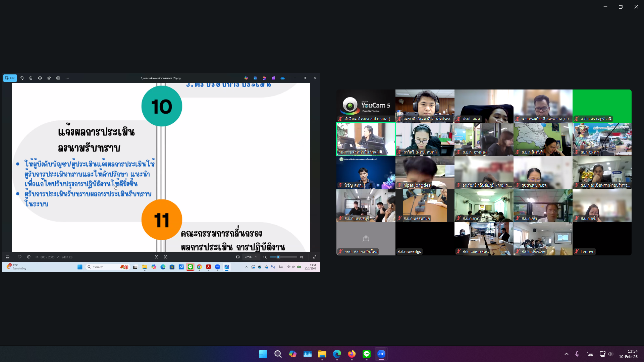Open the Thai language input switcher
The height and width of the screenshot is (362, 644).
590,354
